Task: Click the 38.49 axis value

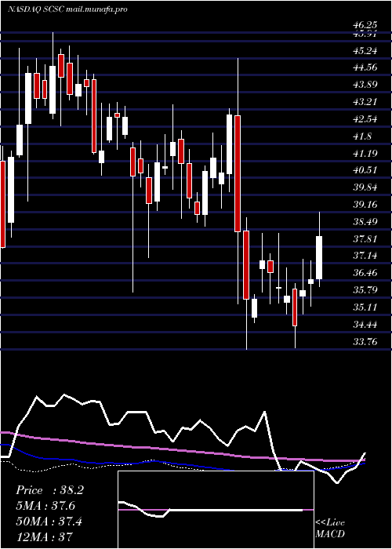Action: click(x=365, y=222)
